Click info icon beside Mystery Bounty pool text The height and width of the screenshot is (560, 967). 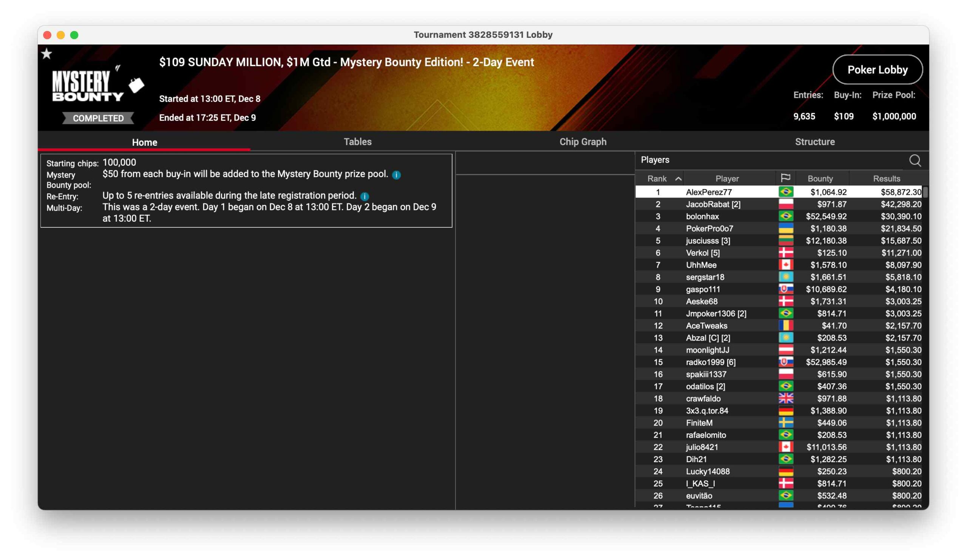coord(396,175)
